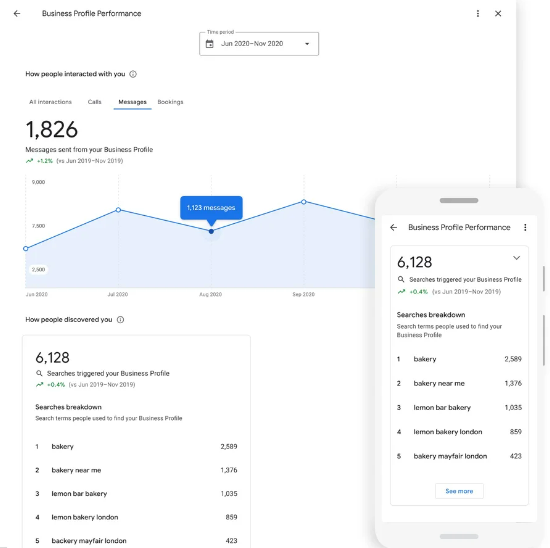Click the 1,826 messages total
550x548 pixels.
52,129
